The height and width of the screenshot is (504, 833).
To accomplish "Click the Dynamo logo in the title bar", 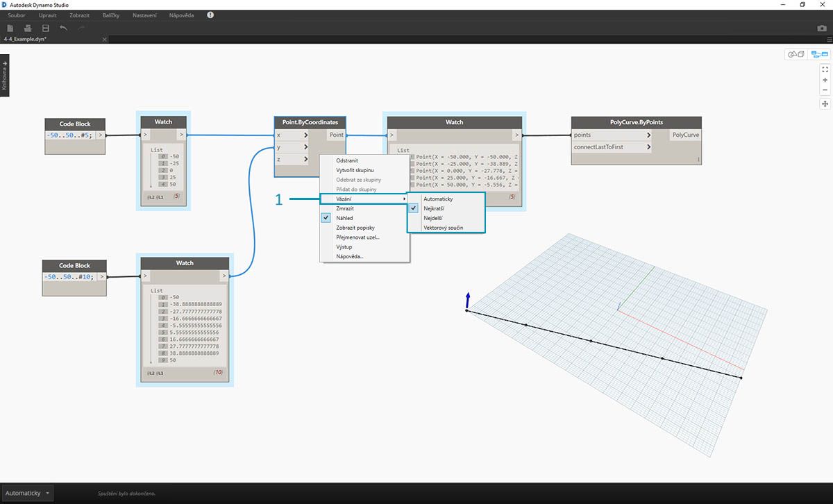I will [5, 4].
